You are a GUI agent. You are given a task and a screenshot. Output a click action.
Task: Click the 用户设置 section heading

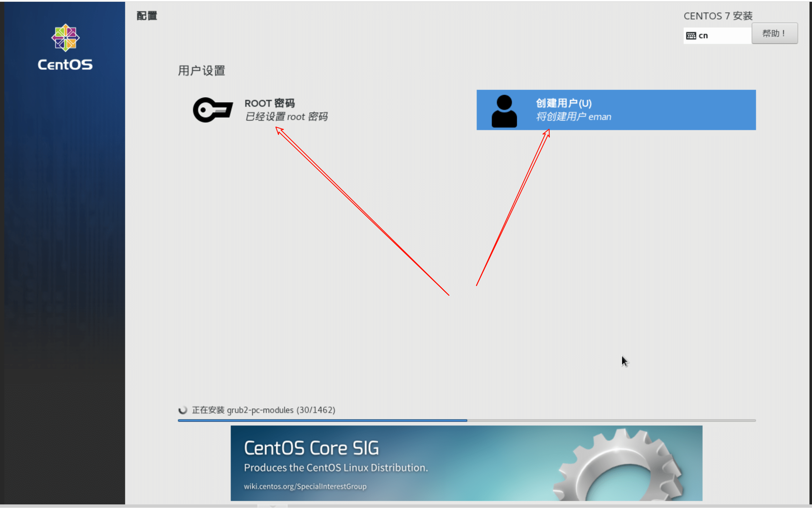click(202, 71)
